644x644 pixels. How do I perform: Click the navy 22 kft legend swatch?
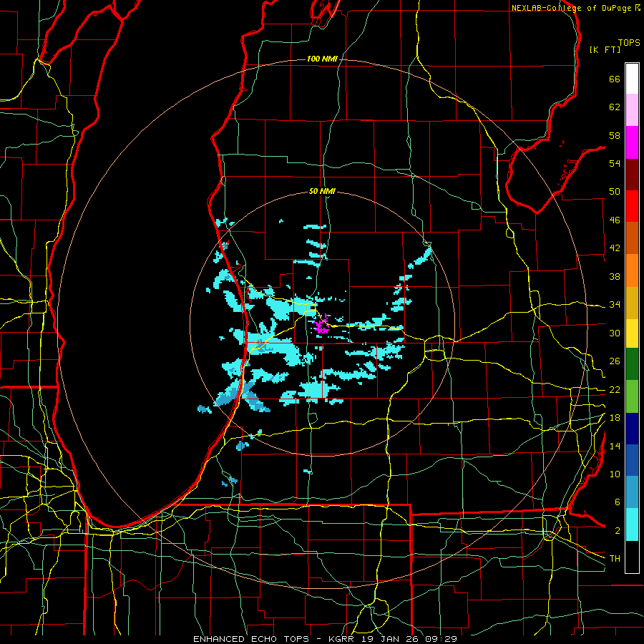(x=632, y=429)
